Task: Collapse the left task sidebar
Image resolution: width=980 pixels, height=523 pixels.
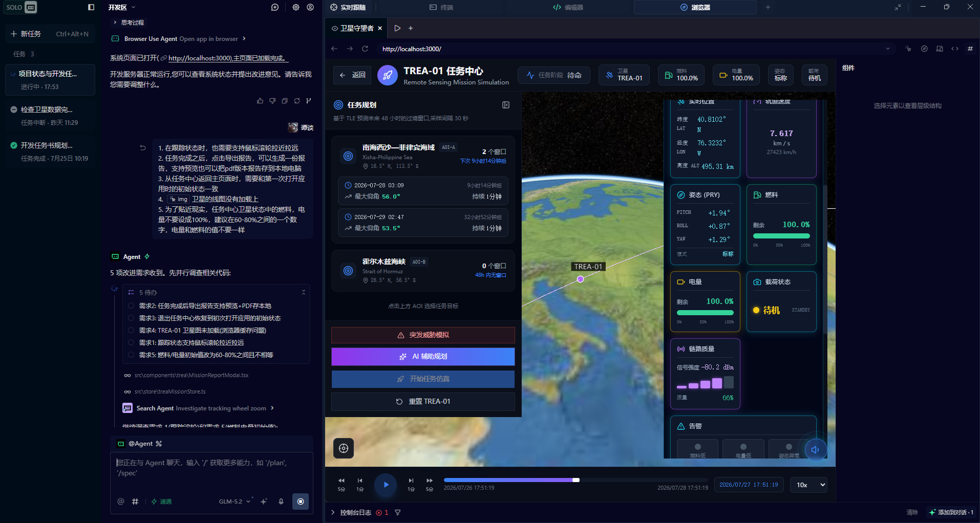Action: point(91,7)
